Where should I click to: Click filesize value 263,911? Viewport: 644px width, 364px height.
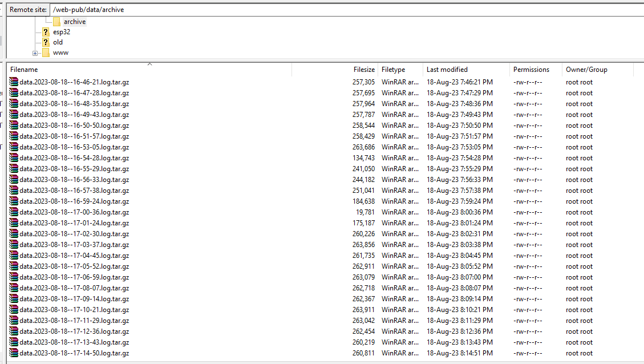363,310
